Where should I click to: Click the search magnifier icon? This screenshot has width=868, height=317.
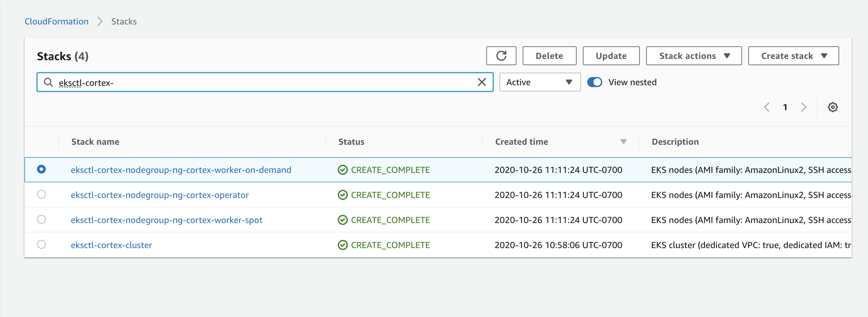pyautogui.click(x=49, y=82)
